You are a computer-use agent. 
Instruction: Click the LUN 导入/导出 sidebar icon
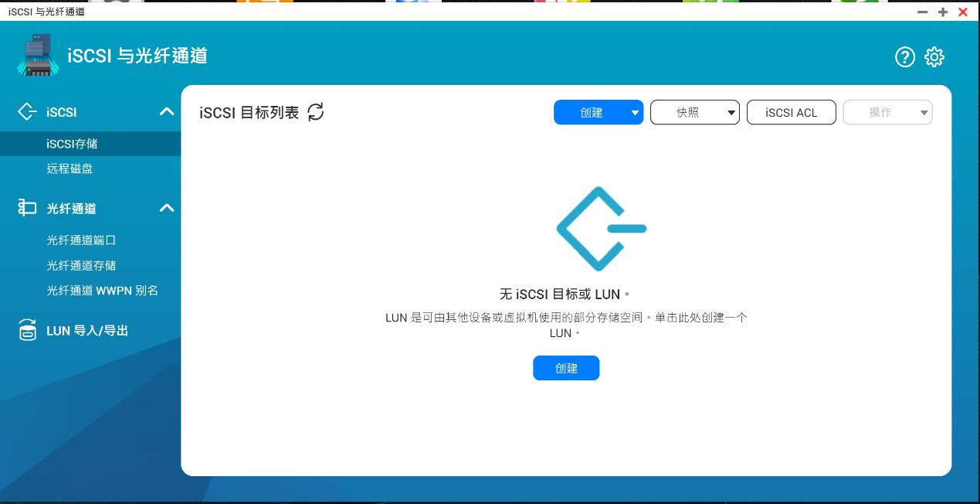(x=27, y=330)
